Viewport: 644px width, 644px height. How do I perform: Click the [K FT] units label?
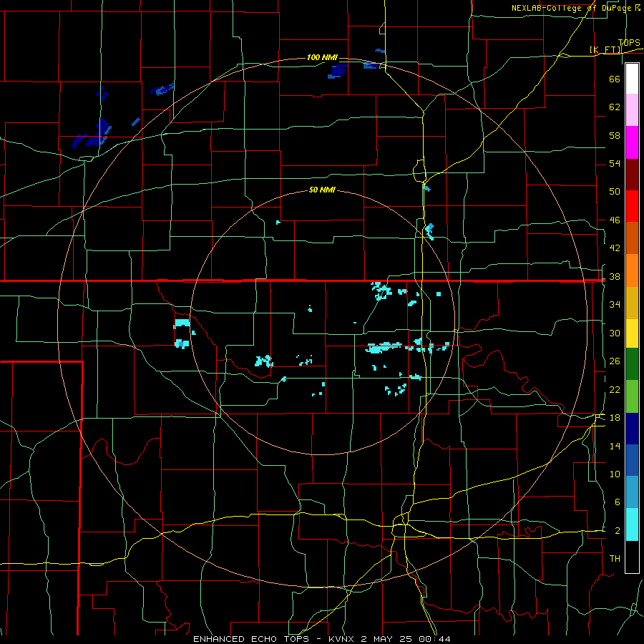pyautogui.click(x=605, y=50)
